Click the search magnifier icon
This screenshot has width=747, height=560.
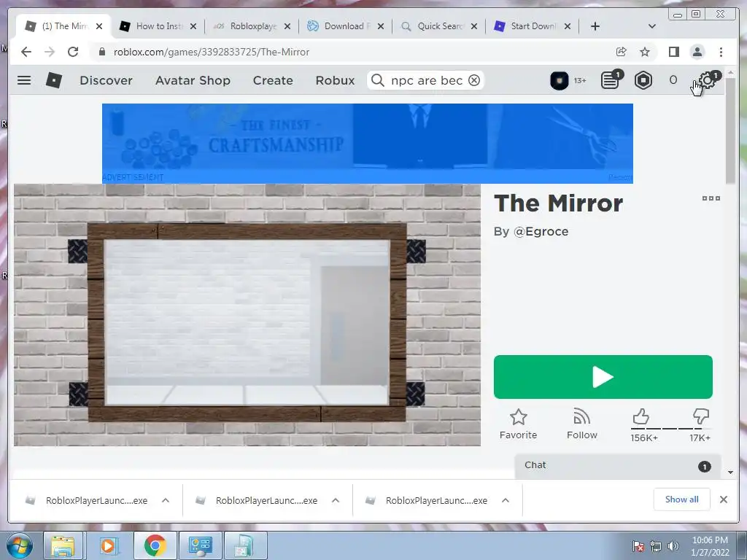point(377,80)
